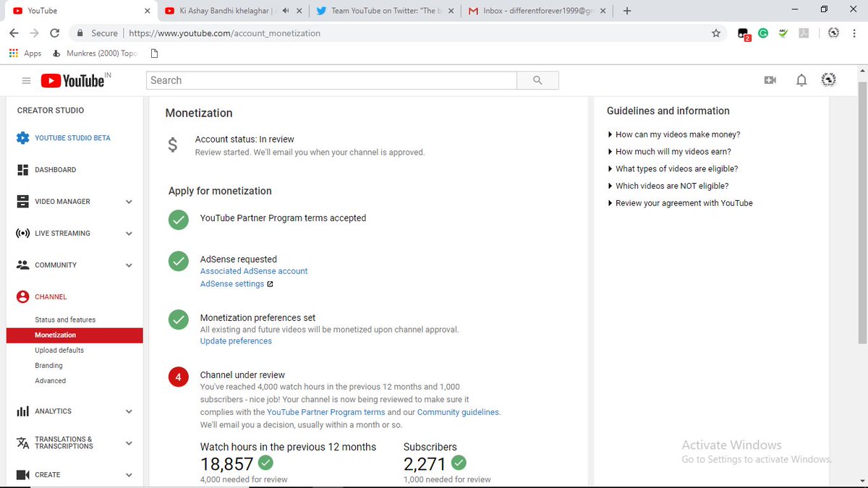Click the browser address bar URL

coord(224,33)
